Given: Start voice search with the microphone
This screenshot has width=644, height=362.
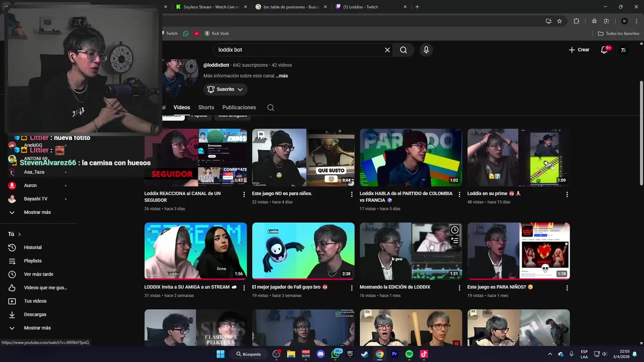Looking at the screenshot, I should click(426, 50).
